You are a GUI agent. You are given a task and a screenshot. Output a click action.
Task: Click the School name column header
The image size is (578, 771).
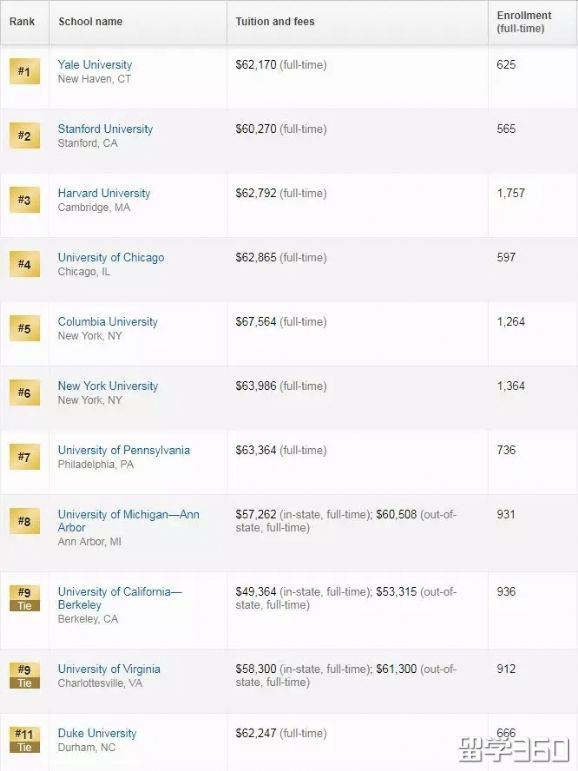point(91,22)
